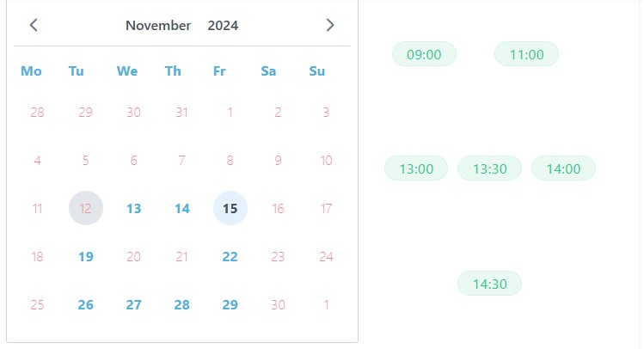Viewport: 644px width, 349px height.
Task: Choose November 28 date
Action: pyautogui.click(x=181, y=304)
